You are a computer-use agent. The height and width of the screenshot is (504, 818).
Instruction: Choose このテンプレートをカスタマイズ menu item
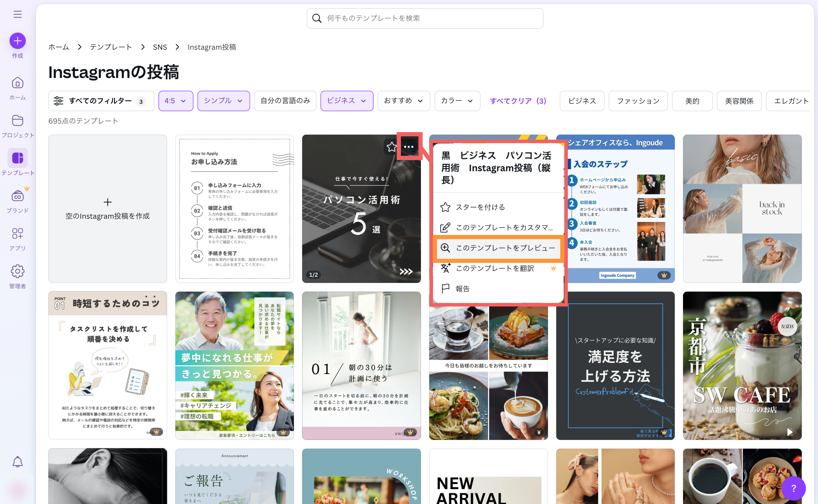[x=498, y=227]
